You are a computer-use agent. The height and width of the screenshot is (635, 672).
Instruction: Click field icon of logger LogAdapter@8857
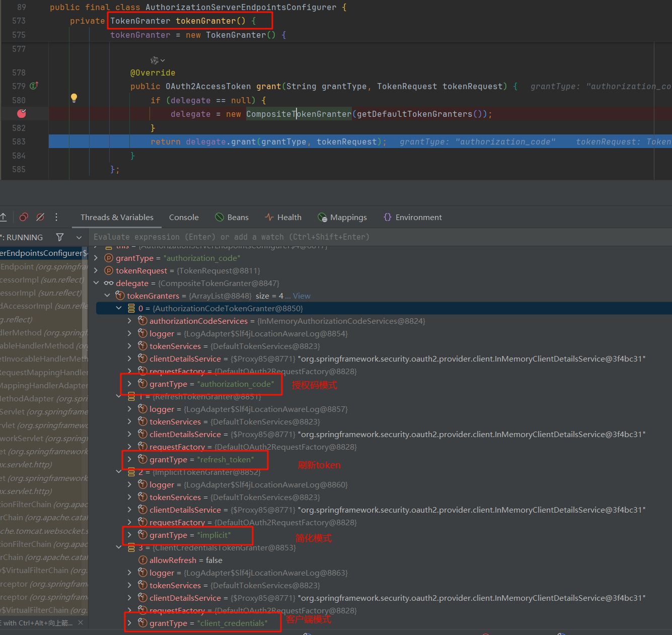[142, 409]
